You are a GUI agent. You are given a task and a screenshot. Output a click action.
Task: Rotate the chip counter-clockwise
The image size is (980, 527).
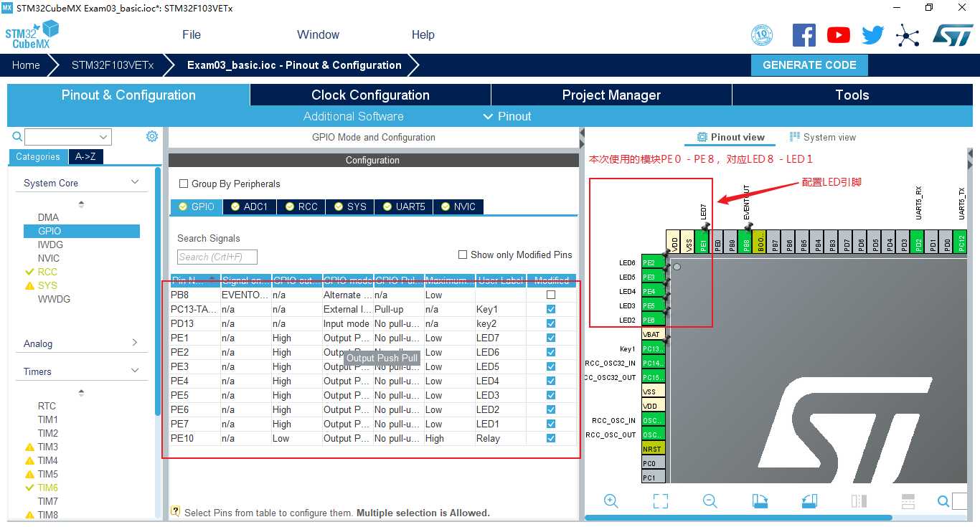tap(809, 501)
